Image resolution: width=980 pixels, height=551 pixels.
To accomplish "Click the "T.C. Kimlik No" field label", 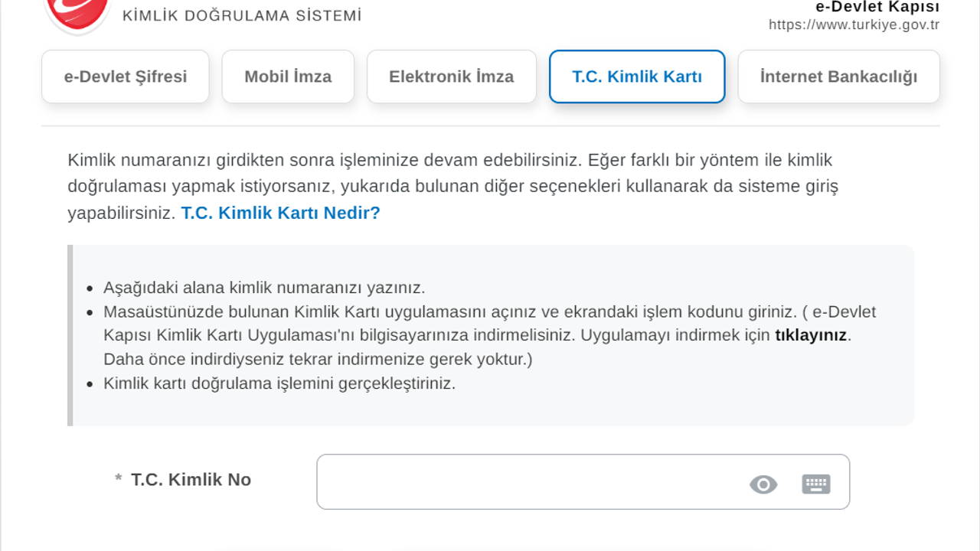I will tap(191, 480).
